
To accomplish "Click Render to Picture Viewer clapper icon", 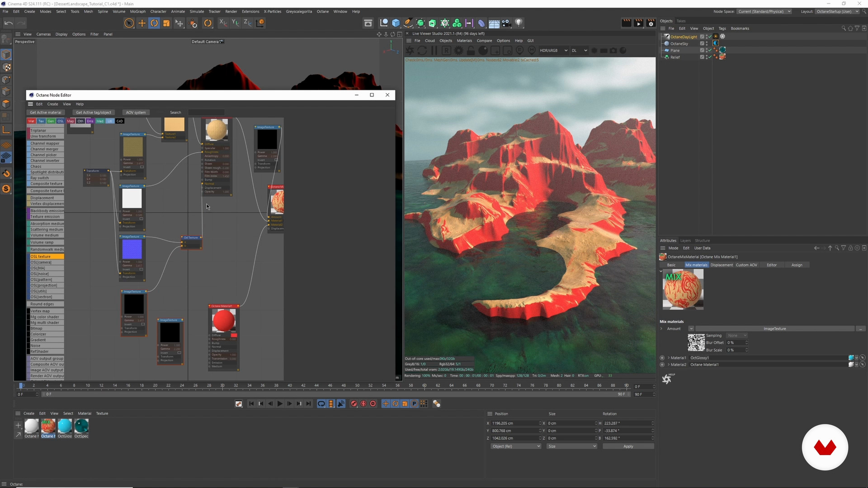I will pos(638,23).
